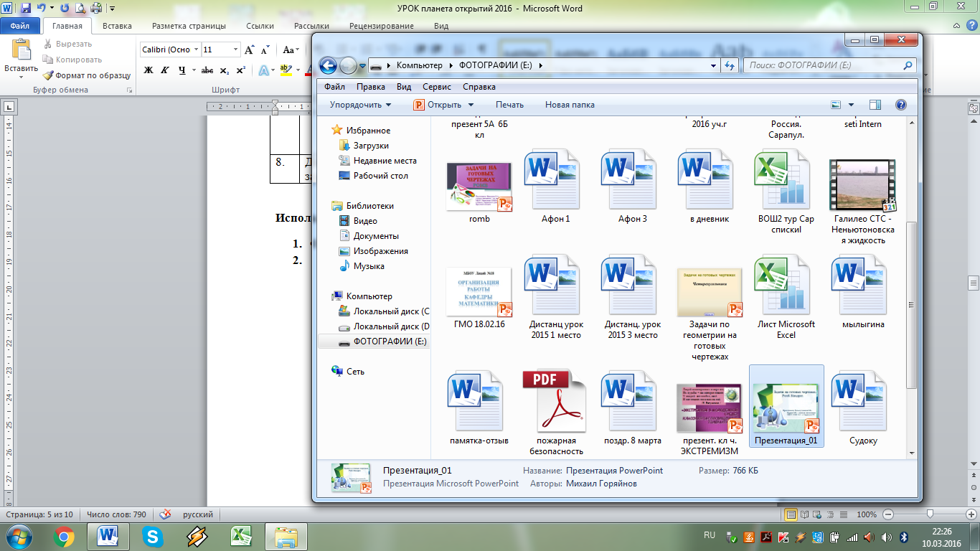Click the Word zoom in plus button
Screen dimensions: 980x551
[x=972, y=514]
